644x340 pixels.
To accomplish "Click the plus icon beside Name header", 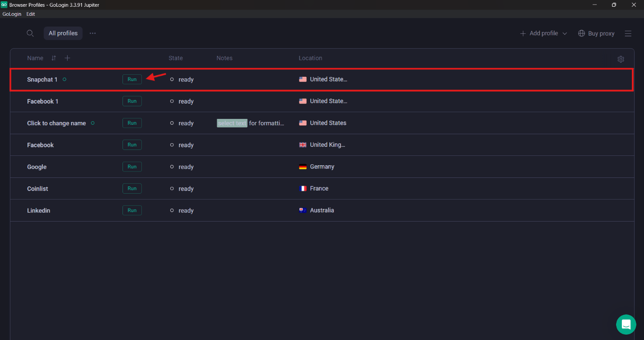I will click(68, 58).
